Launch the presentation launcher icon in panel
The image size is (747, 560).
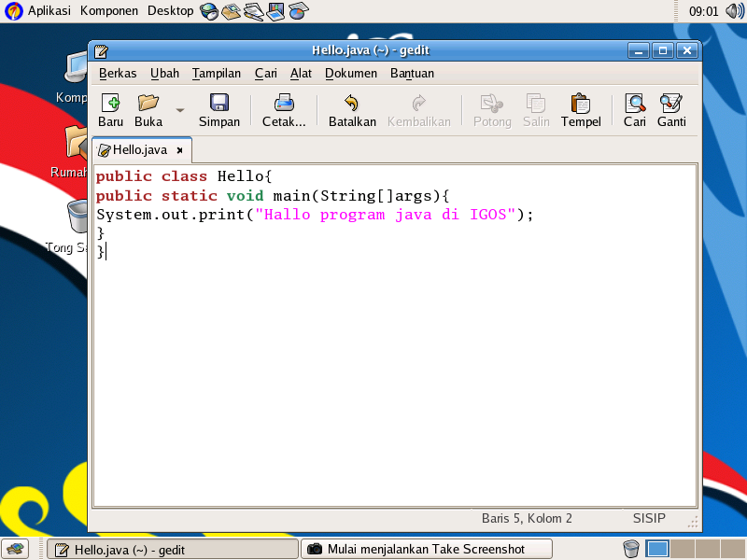pyautogui.click(x=275, y=11)
